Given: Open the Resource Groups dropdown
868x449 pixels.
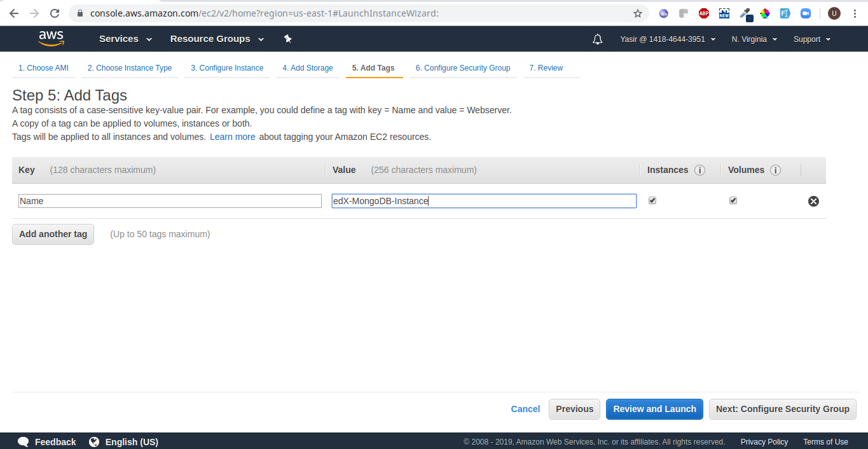Looking at the screenshot, I should click(217, 39).
